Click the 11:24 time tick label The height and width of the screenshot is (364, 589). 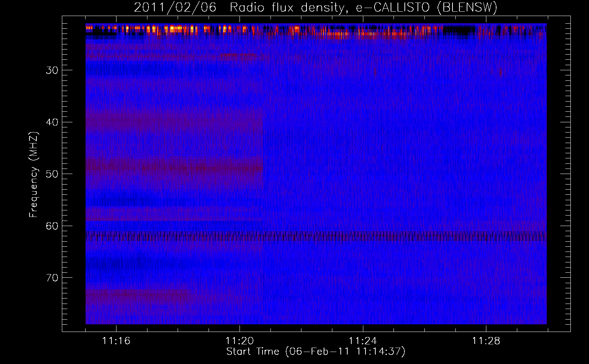pos(363,341)
